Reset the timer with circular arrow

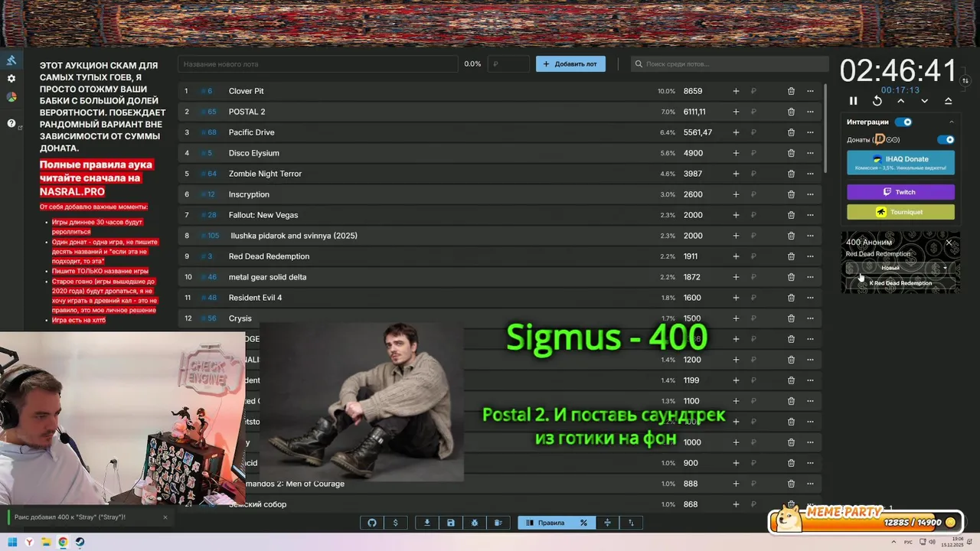point(877,101)
